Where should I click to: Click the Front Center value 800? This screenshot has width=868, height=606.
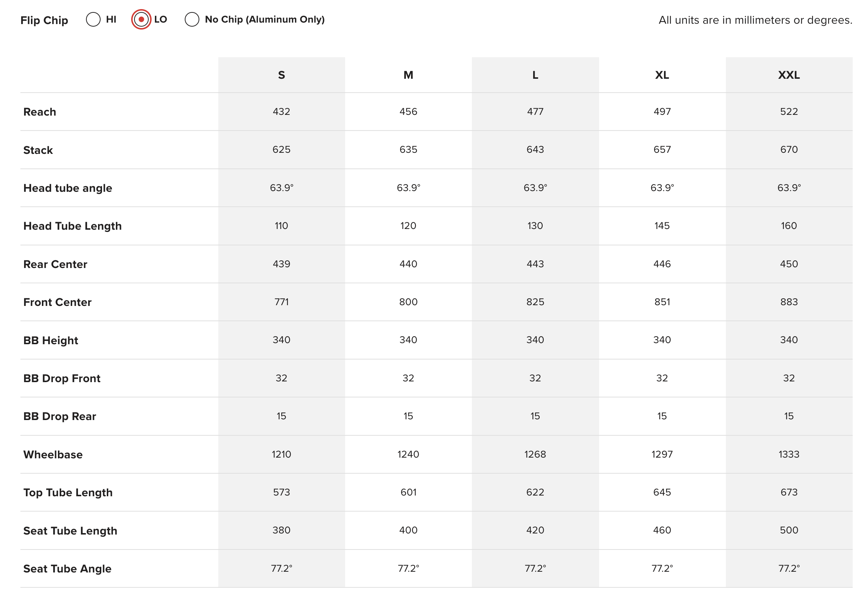pyautogui.click(x=408, y=302)
